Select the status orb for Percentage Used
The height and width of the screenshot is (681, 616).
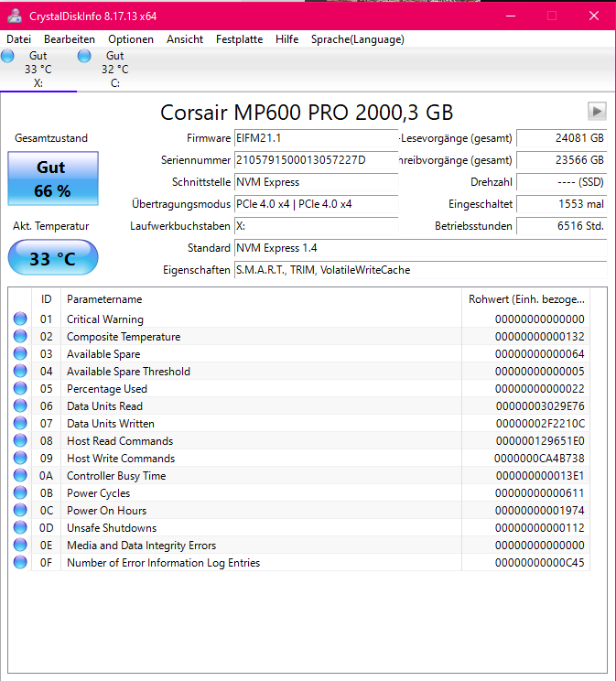[20, 388]
